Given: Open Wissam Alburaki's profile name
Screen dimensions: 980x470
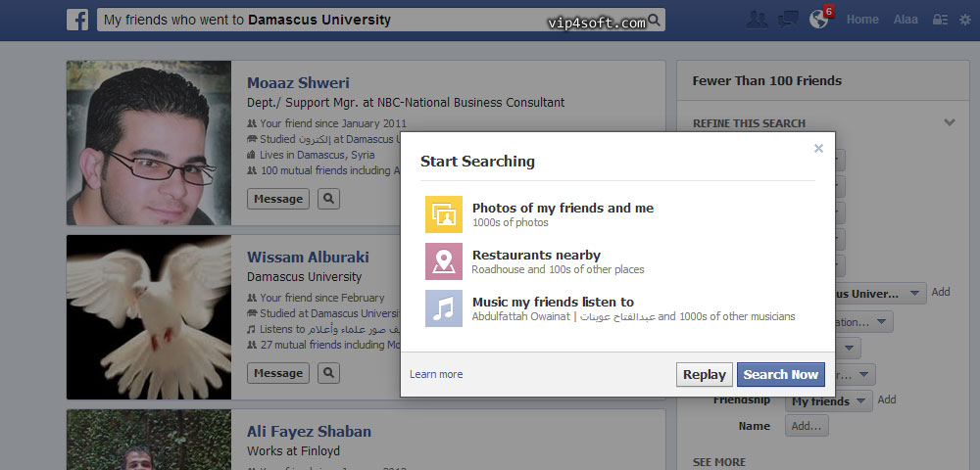Looking at the screenshot, I should point(308,258).
